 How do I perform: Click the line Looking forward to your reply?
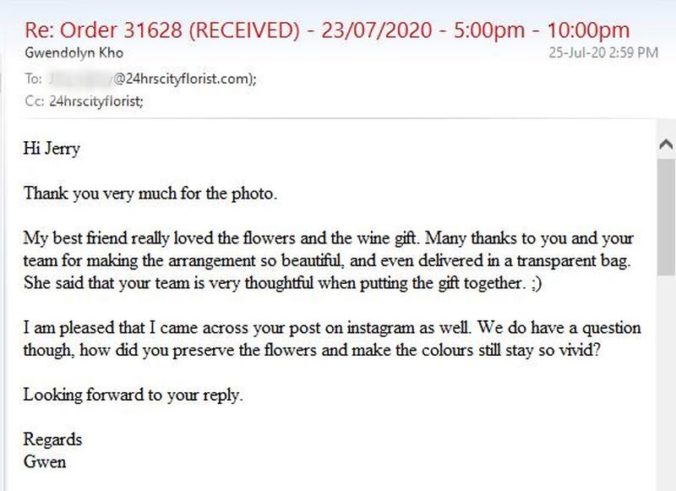(x=133, y=394)
